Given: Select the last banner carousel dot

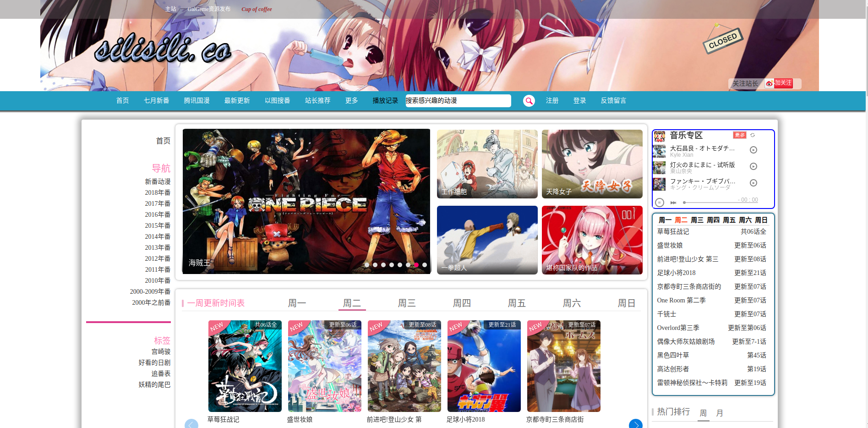Looking at the screenshot, I should tap(425, 265).
